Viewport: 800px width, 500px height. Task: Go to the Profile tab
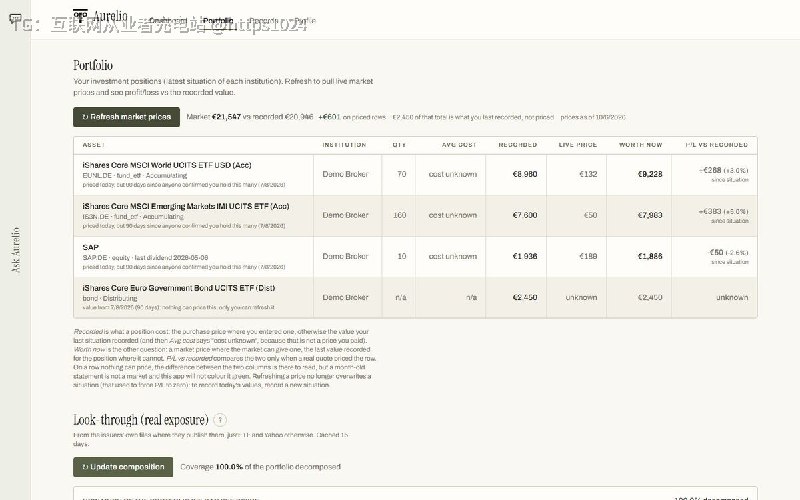coord(305,21)
